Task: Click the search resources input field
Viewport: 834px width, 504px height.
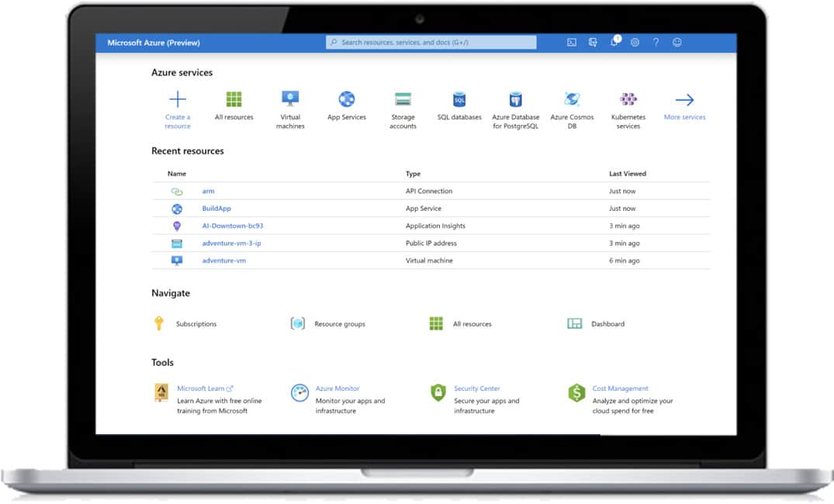Action: [431, 43]
